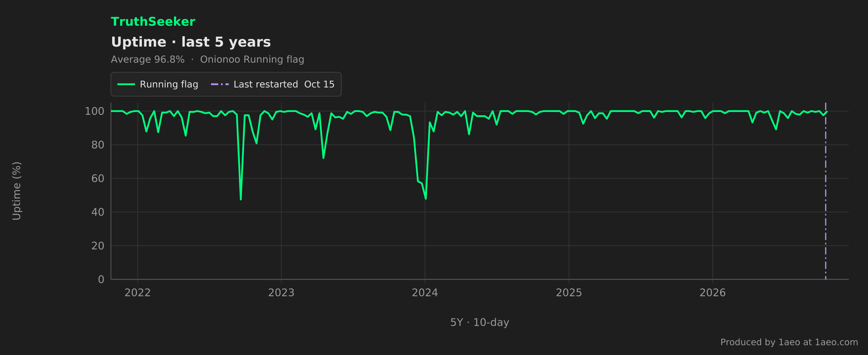The image size is (868, 355).
Task: Click the 60 y-axis tick label
Action: [98, 178]
